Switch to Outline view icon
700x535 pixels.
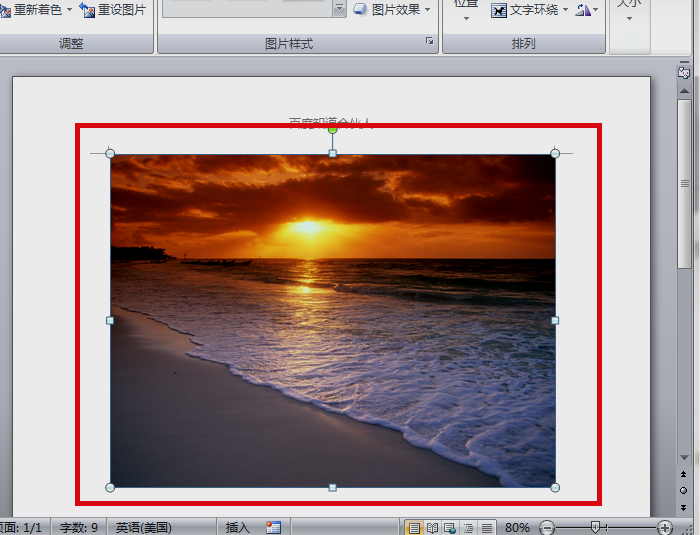[x=468, y=527]
